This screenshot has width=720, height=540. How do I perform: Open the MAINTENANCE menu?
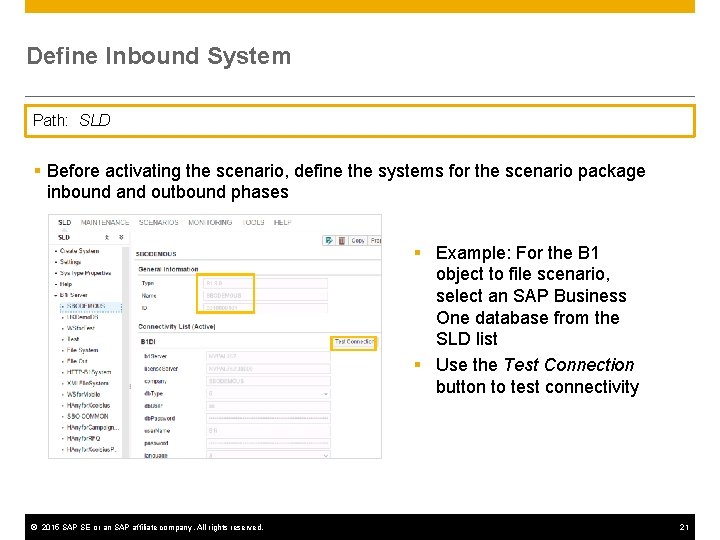point(105,222)
